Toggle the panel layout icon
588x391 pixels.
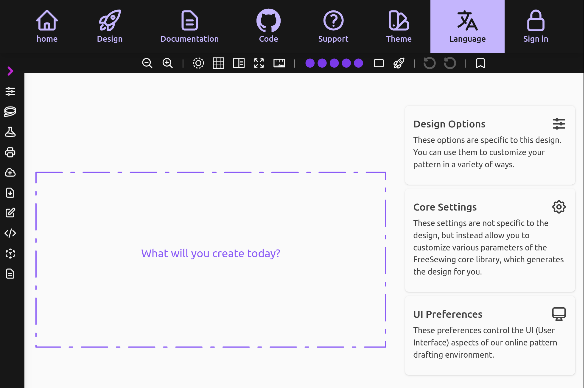239,63
